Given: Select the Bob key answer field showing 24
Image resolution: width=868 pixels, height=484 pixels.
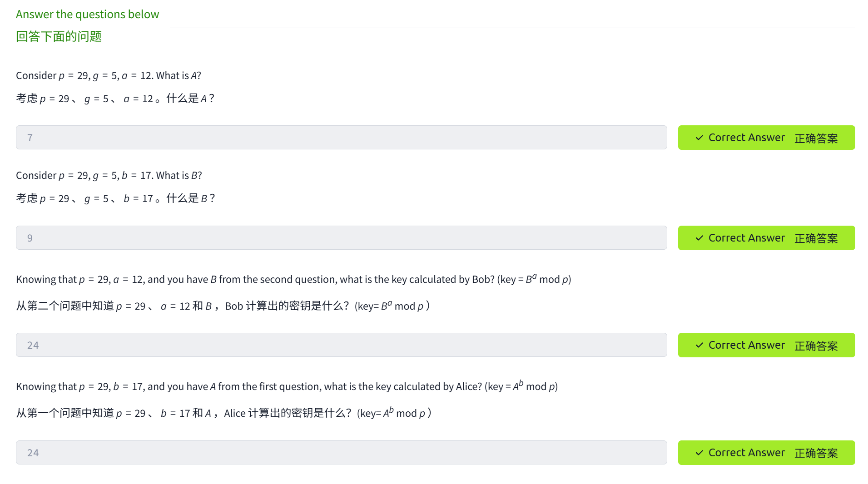Looking at the screenshot, I should point(341,345).
